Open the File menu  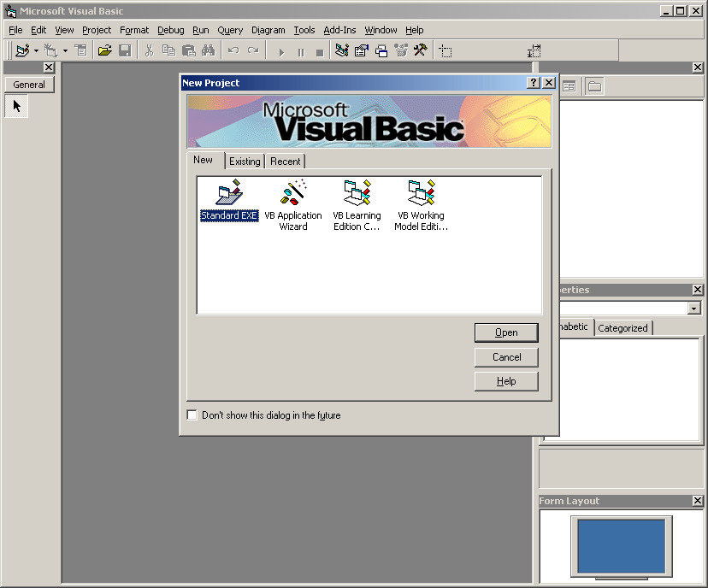[15, 30]
